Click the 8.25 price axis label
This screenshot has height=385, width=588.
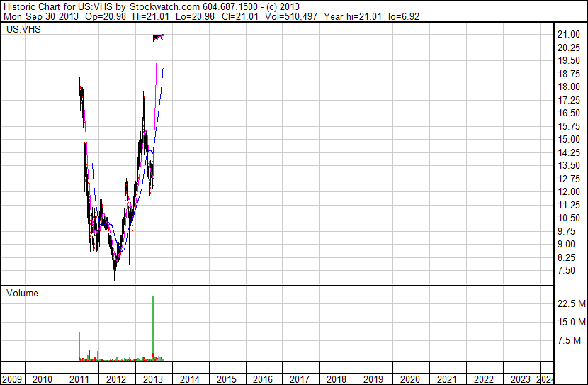[567, 258]
